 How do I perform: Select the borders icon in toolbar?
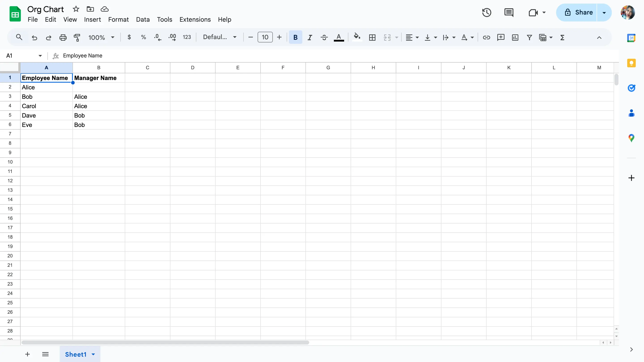[x=372, y=37]
